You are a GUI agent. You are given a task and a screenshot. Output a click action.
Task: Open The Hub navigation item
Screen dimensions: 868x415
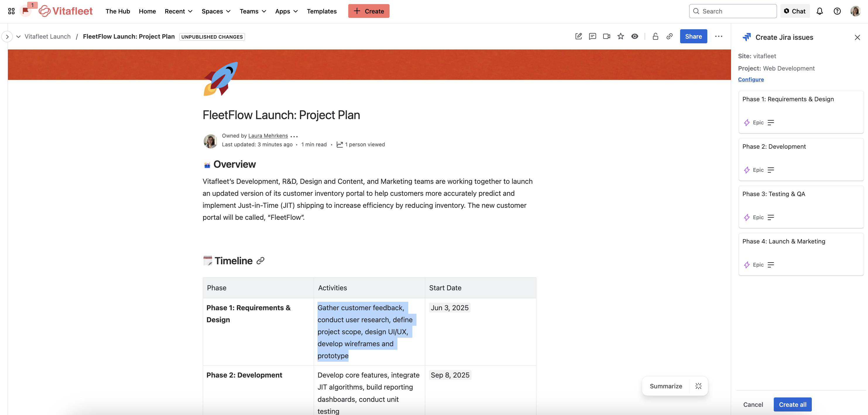click(x=117, y=11)
